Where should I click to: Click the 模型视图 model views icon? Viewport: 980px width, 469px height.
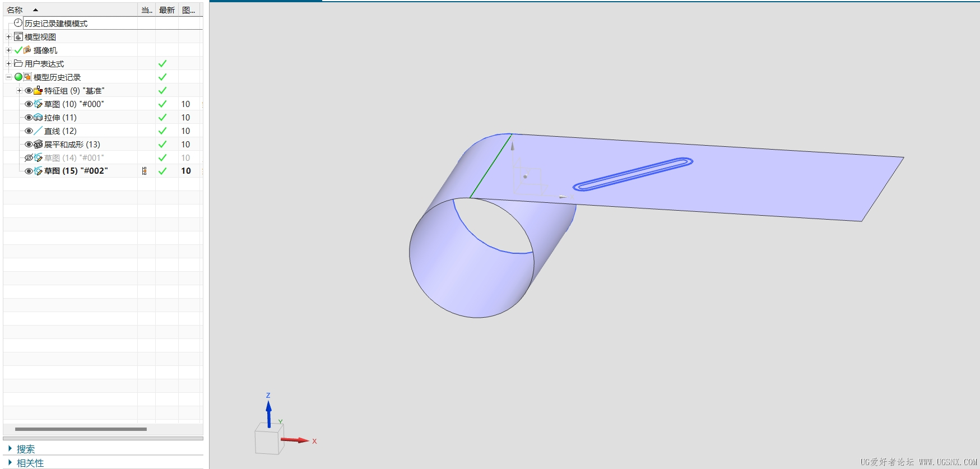point(18,37)
